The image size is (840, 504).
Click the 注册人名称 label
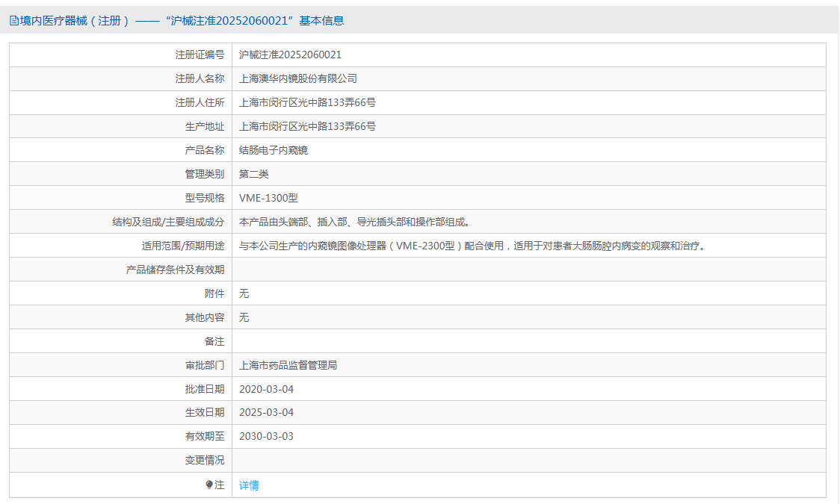200,78
